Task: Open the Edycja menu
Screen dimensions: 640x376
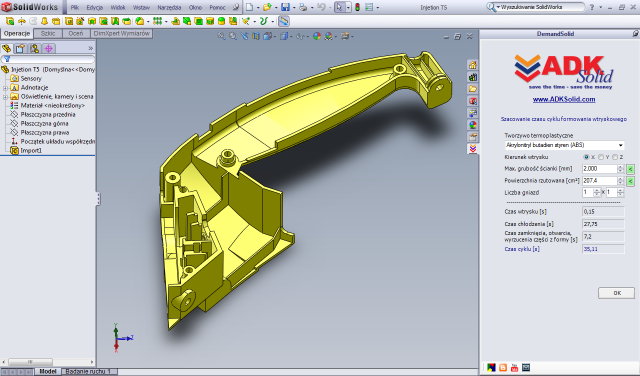Action: click(95, 7)
